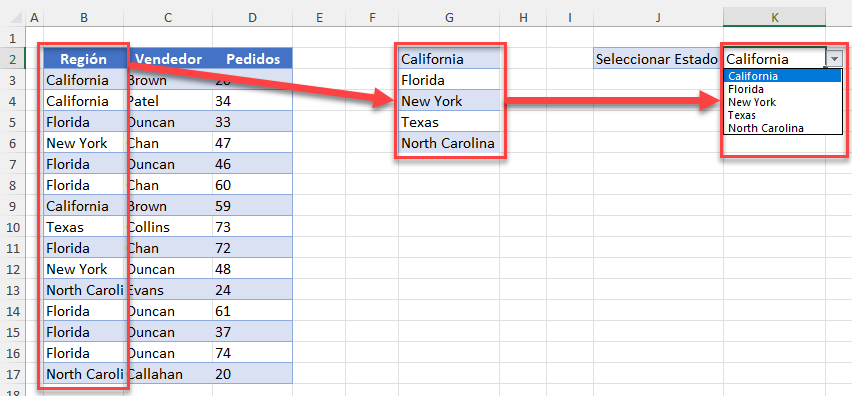Choose New York in the open dropdown list
Image resolution: width=852 pixels, height=396 pixels.
pos(782,102)
